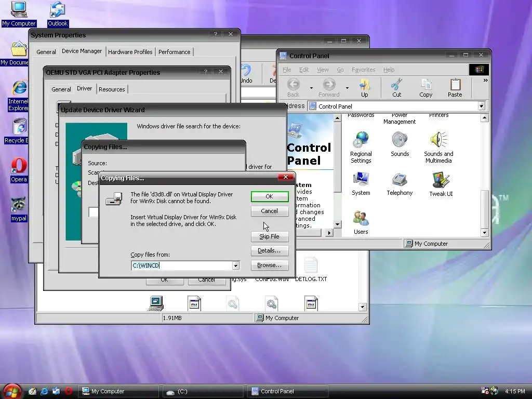Click the Skip File button
Viewport: 532px width, 399px height.
point(270,236)
